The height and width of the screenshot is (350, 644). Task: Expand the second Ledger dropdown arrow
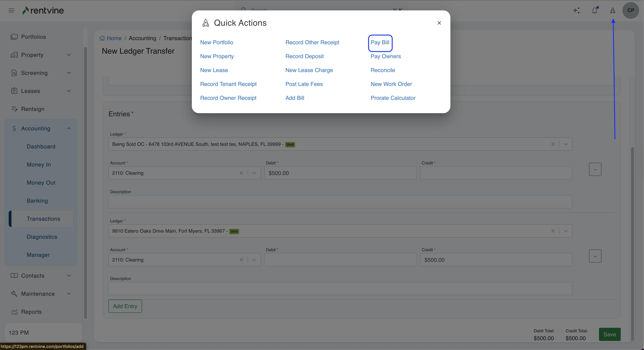coord(566,231)
